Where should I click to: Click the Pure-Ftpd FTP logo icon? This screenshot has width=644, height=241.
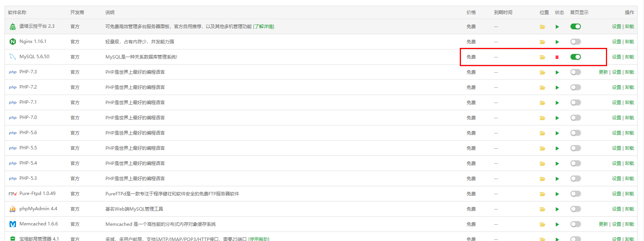click(x=13, y=194)
